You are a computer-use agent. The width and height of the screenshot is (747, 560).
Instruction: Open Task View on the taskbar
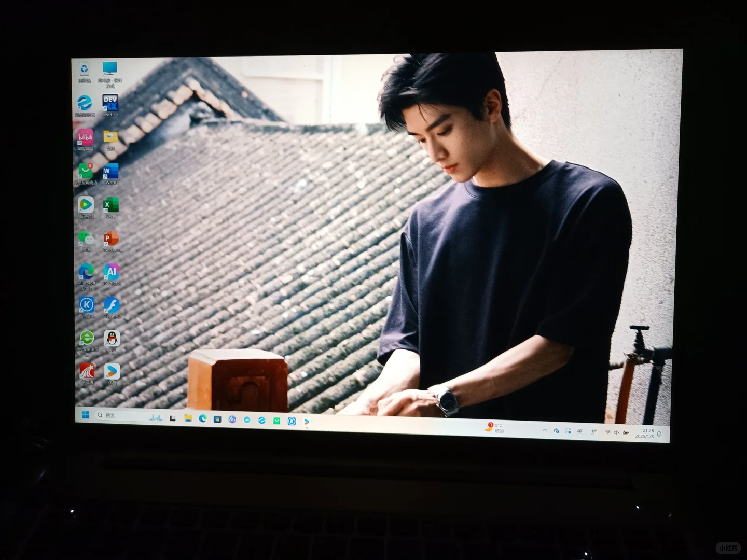173,418
